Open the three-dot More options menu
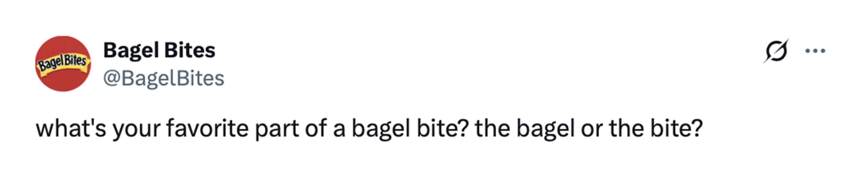 pos(815,51)
